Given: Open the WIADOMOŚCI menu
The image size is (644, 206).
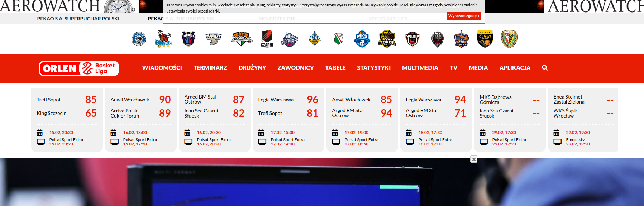Looking at the screenshot, I should pos(162,68).
